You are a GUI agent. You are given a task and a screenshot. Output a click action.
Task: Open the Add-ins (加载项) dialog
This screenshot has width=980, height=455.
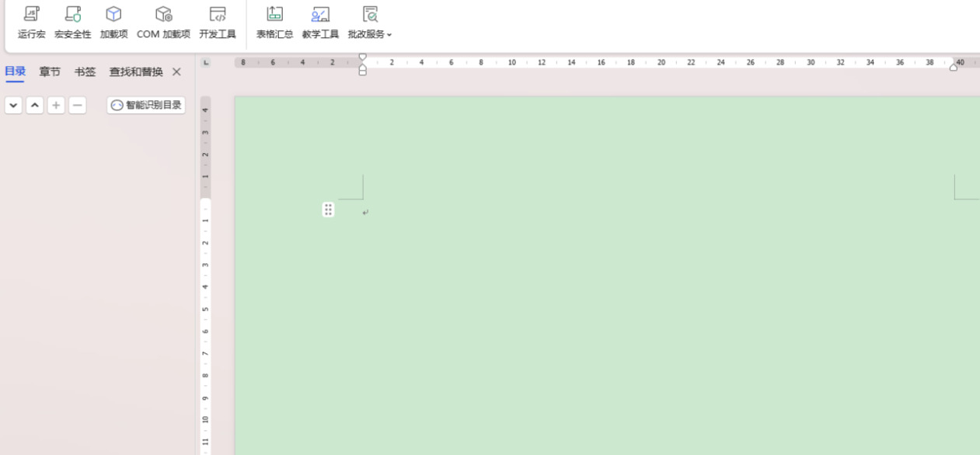point(113,23)
